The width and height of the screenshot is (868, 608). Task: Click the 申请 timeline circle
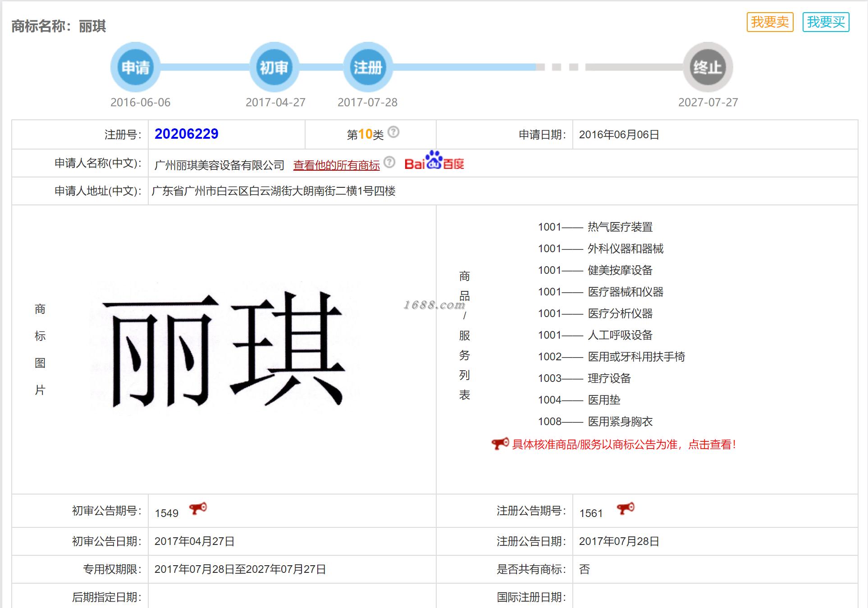click(x=135, y=68)
